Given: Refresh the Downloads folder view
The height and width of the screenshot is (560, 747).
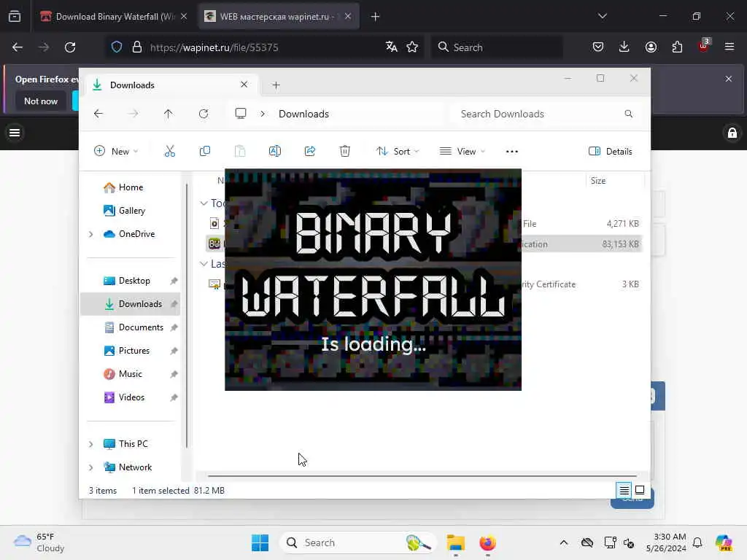Looking at the screenshot, I should (x=204, y=114).
